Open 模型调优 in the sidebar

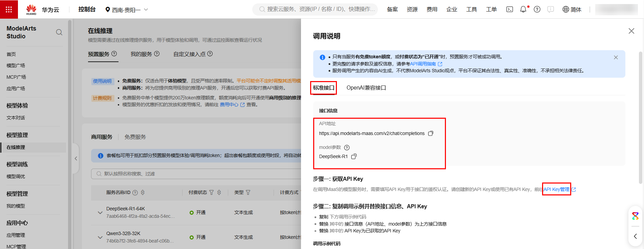click(x=16, y=176)
